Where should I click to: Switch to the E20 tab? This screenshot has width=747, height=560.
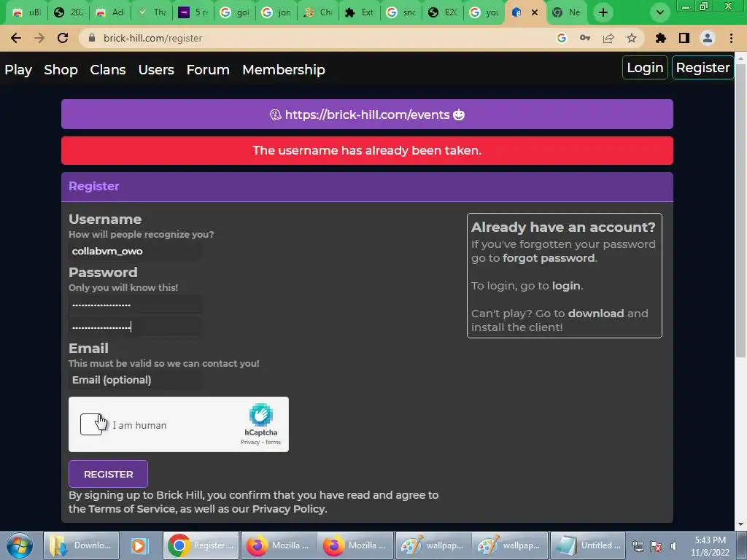coord(443,12)
